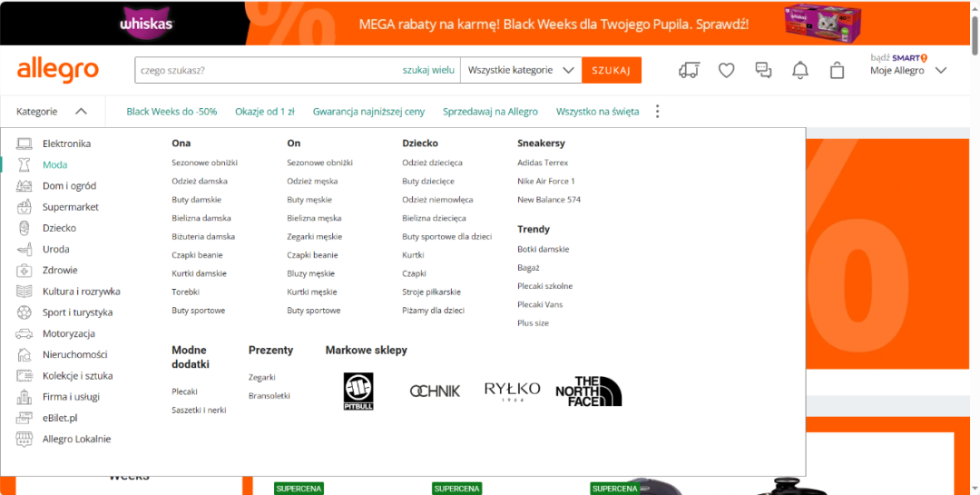Select Sport i turystyka category
Image resolution: width=980 pixels, height=495 pixels.
click(x=77, y=312)
